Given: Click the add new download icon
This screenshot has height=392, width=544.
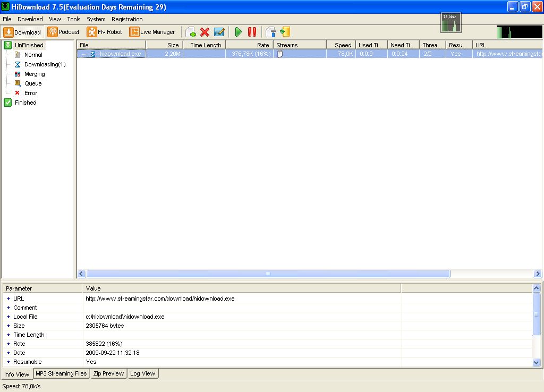Looking at the screenshot, I should 190,32.
